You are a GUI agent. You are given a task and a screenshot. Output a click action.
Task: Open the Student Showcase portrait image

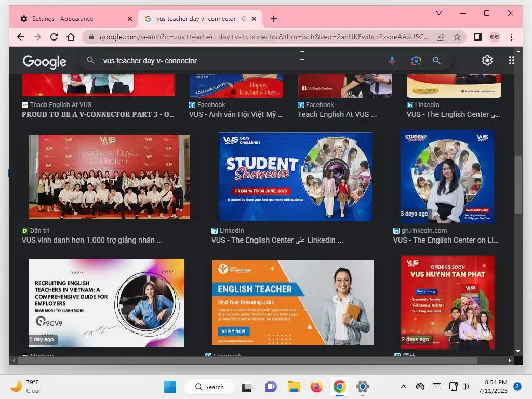[x=447, y=176]
